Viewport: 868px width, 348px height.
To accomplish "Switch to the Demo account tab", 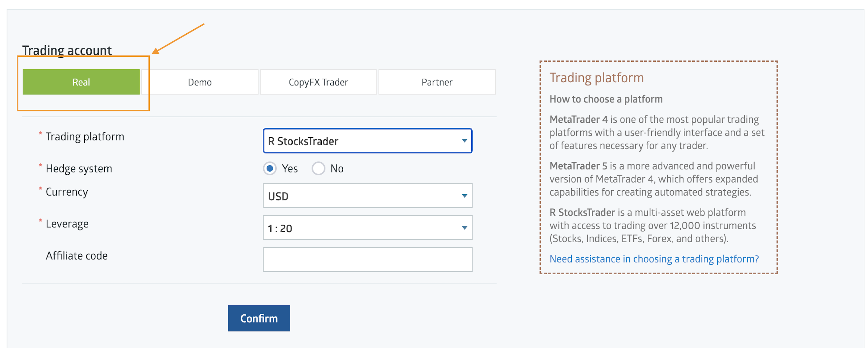I will (199, 82).
